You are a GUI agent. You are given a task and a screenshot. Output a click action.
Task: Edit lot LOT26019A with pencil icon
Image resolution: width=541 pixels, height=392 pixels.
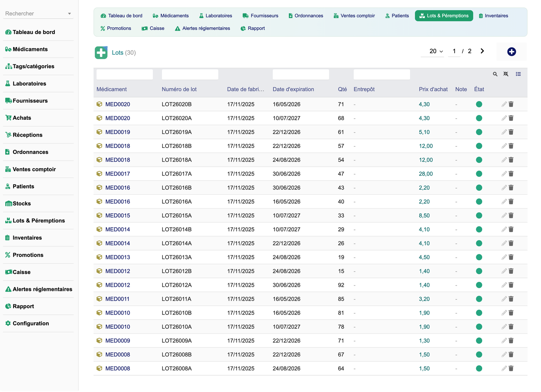[x=504, y=132]
